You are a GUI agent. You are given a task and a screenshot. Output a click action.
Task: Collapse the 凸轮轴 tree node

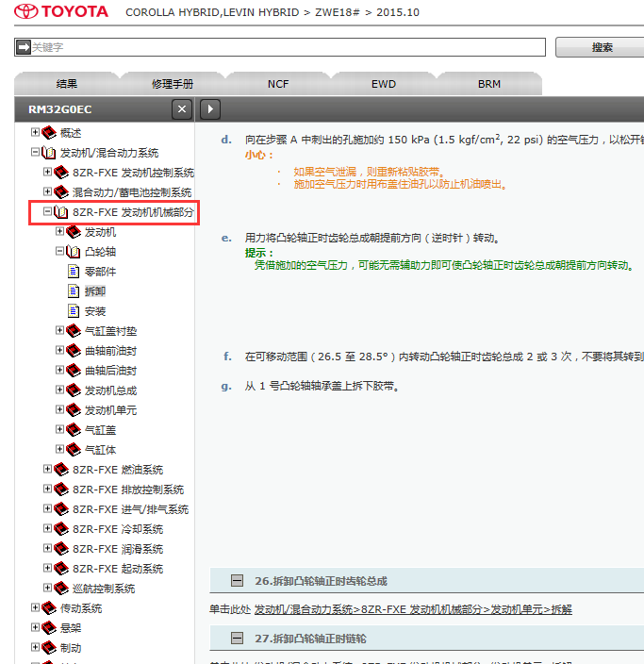pyautogui.click(x=59, y=251)
